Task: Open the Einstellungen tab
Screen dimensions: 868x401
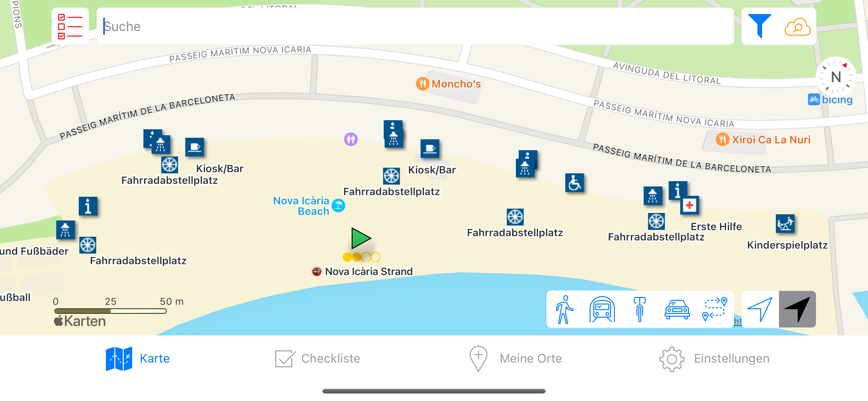Action: click(x=714, y=359)
